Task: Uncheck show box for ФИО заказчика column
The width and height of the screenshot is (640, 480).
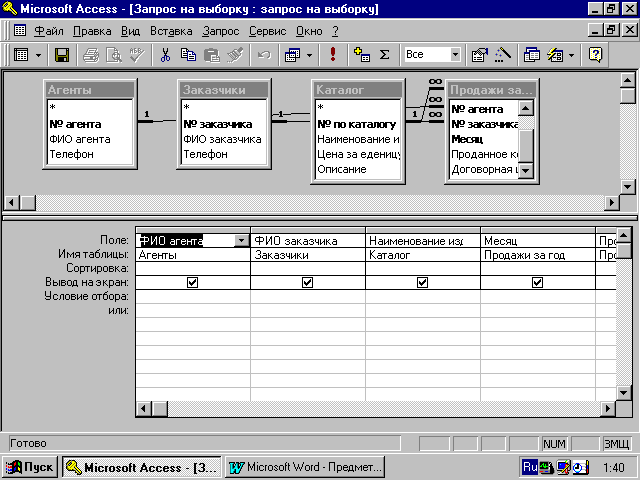Action: point(307,282)
